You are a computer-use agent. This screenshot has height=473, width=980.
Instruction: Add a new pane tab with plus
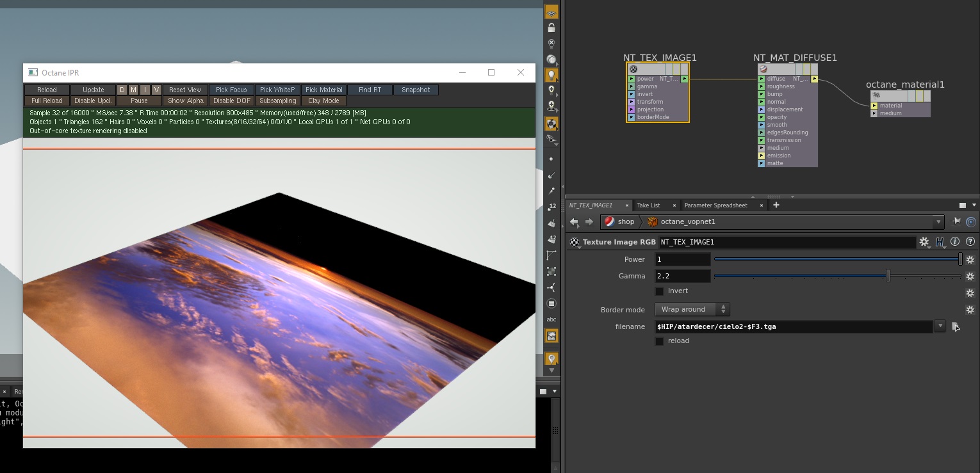[x=776, y=205]
